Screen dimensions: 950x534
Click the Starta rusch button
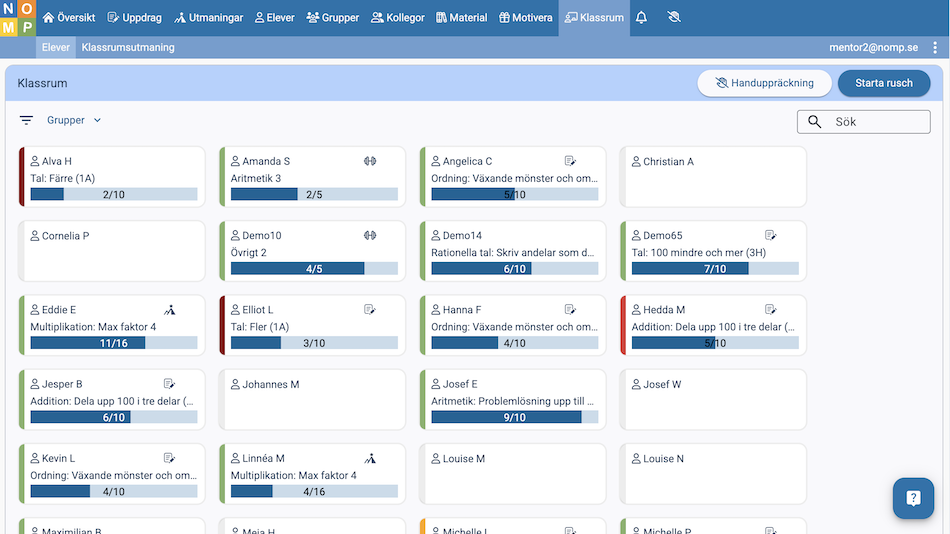883,83
